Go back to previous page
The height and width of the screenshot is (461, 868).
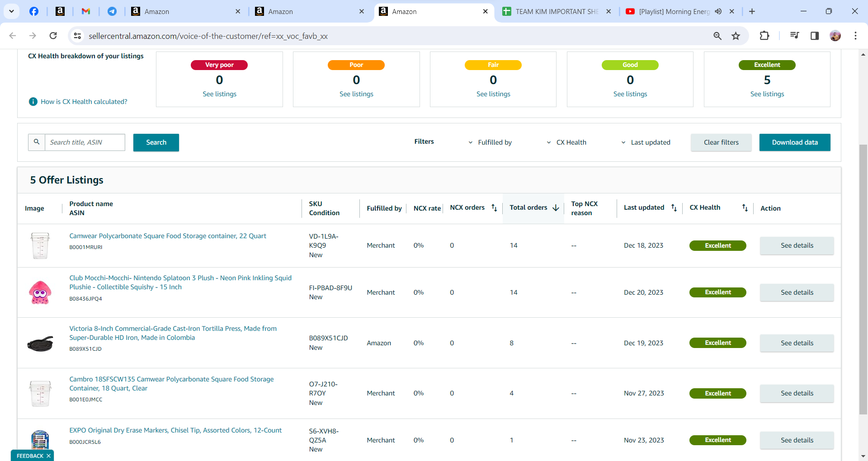click(x=13, y=36)
